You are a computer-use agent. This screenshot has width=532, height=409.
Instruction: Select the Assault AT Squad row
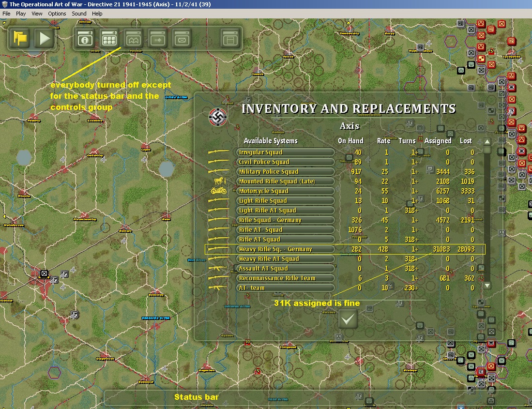(x=285, y=268)
